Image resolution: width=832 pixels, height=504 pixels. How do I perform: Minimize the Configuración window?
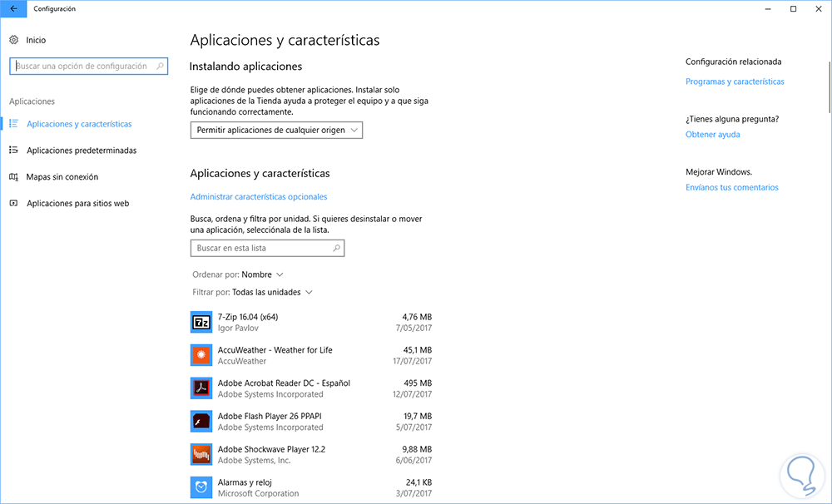click(768, 8)
